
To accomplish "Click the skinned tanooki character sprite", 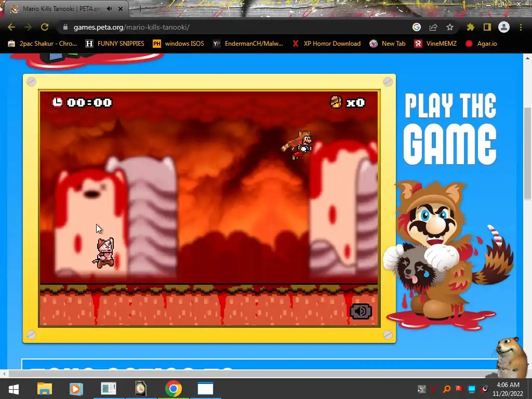I will click(x=104, y=253).
